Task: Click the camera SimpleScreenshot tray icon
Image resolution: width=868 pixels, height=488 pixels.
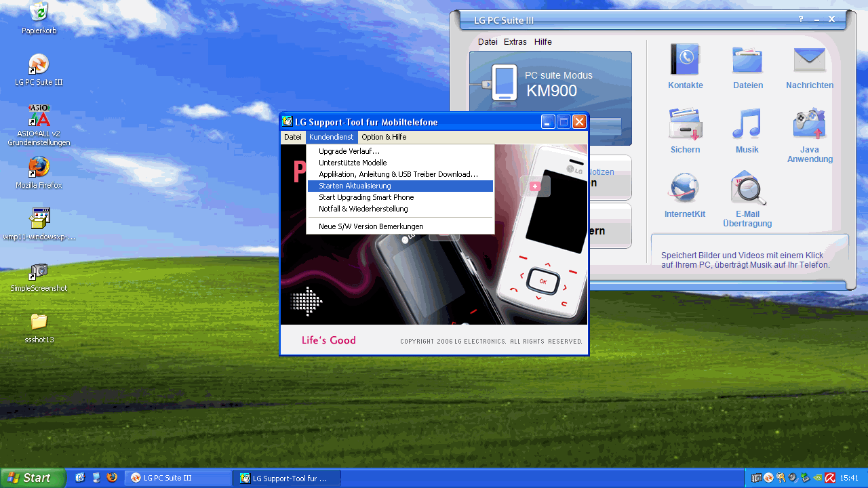Action: point(757,478)
